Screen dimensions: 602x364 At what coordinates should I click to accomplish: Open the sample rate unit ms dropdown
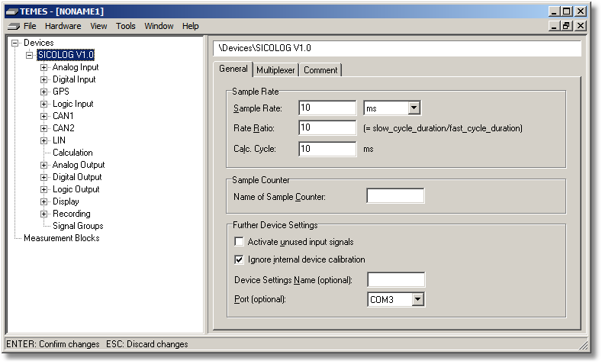coord(414,108)
